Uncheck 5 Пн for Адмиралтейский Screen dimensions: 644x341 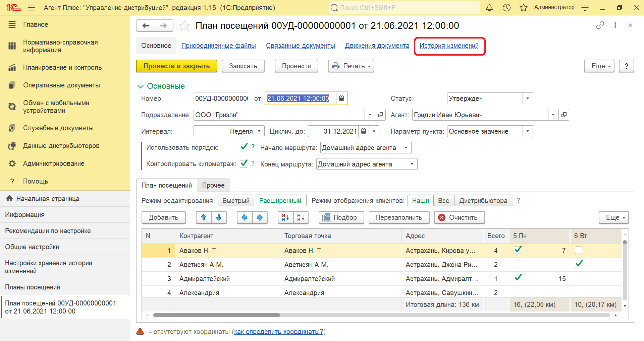pos(518,278)
